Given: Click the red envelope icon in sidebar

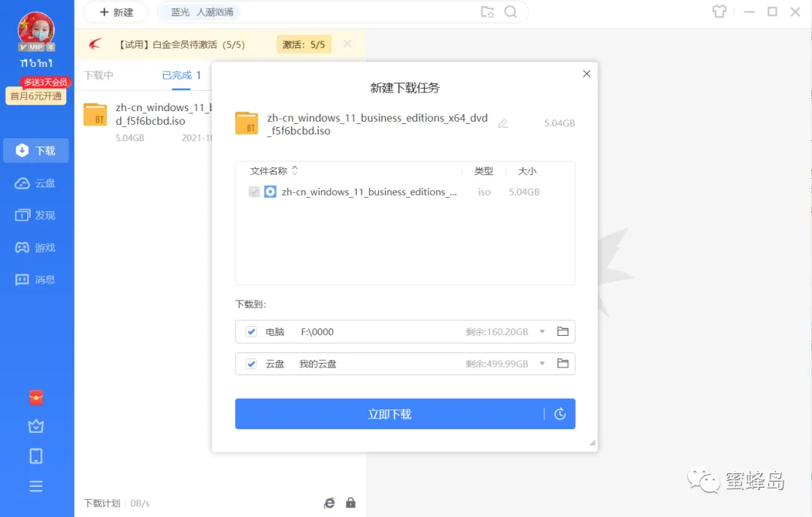Looking at the screenshot, I should [36, 398].
